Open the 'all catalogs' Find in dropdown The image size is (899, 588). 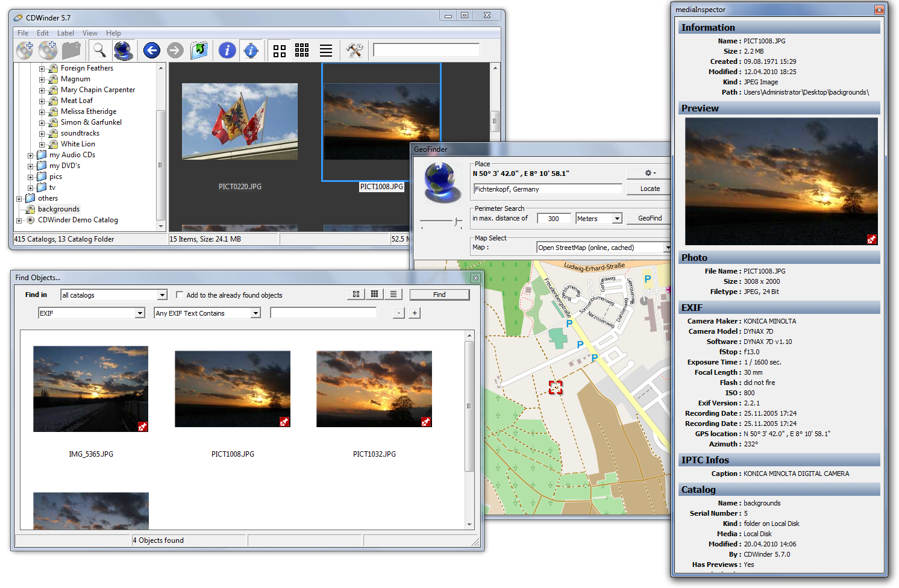pyautogui.click(x=161, y=295)
